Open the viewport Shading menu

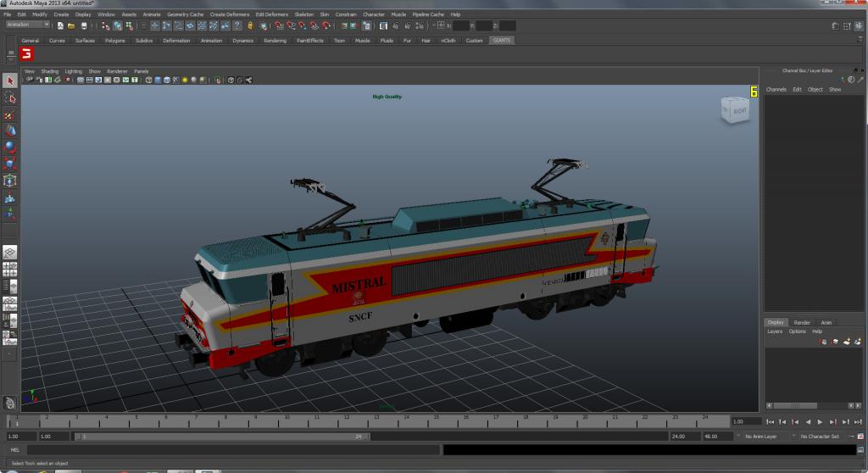tap(49, 71)
